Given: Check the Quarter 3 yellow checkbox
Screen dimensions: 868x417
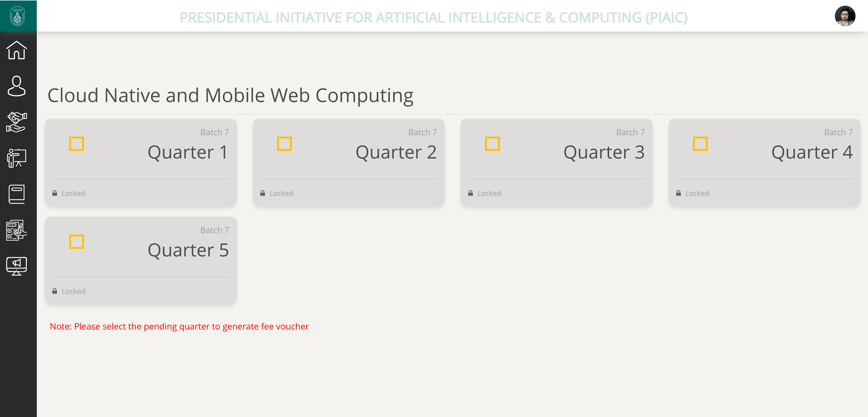Looking at the screenshot, I should tap(492, 144).
